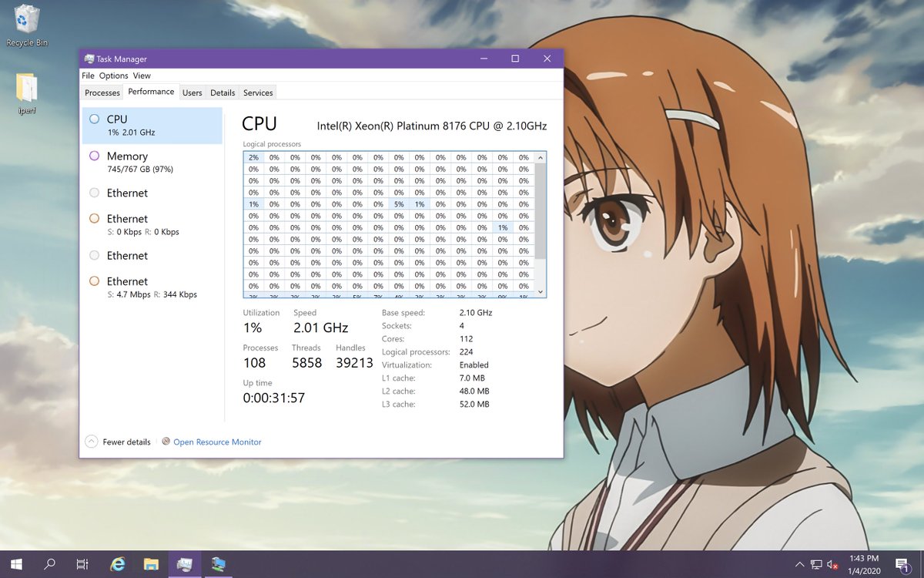Click the 5% logical processor cell
Screen dimensions: 924x578
(399, 204)
